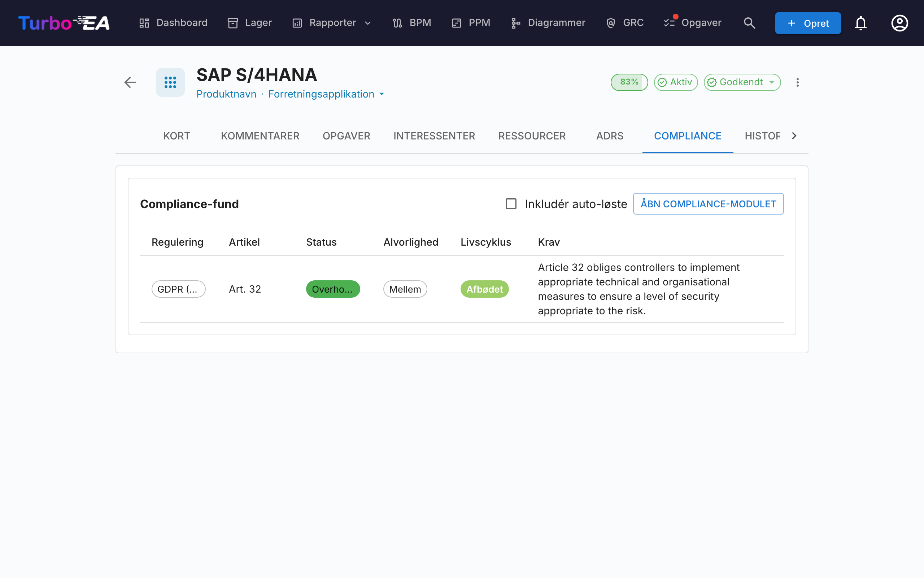Click ÅBN COMPLIANCE-MODULET button
This screenshot has width=924, height=578.
708,204
